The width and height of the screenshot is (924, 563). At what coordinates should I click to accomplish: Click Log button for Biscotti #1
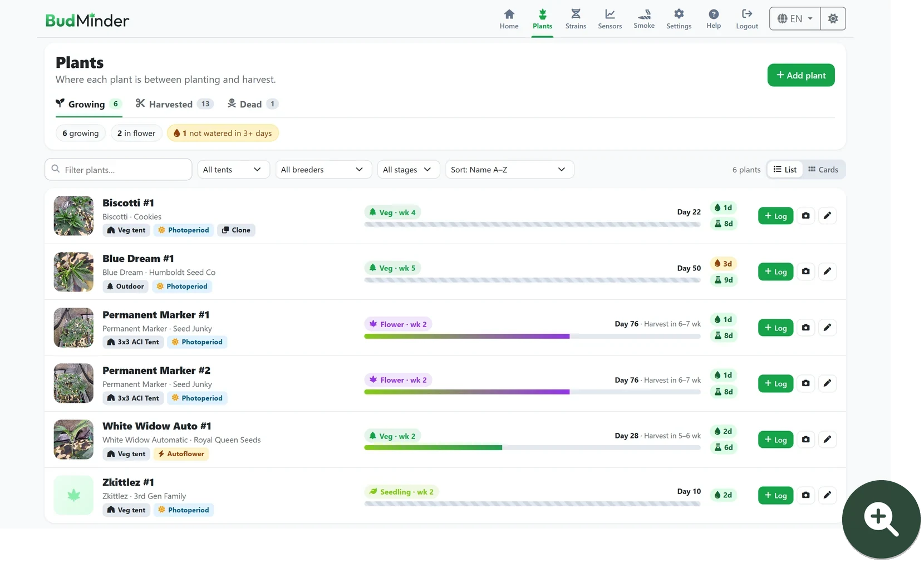775,216
